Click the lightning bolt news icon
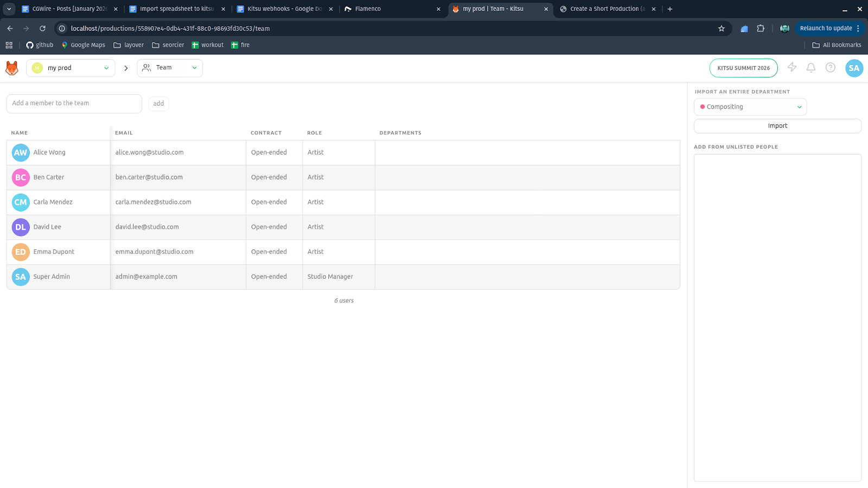Viewport: 868px width, 488px height. pyautogui.click(x=792, y=67)
